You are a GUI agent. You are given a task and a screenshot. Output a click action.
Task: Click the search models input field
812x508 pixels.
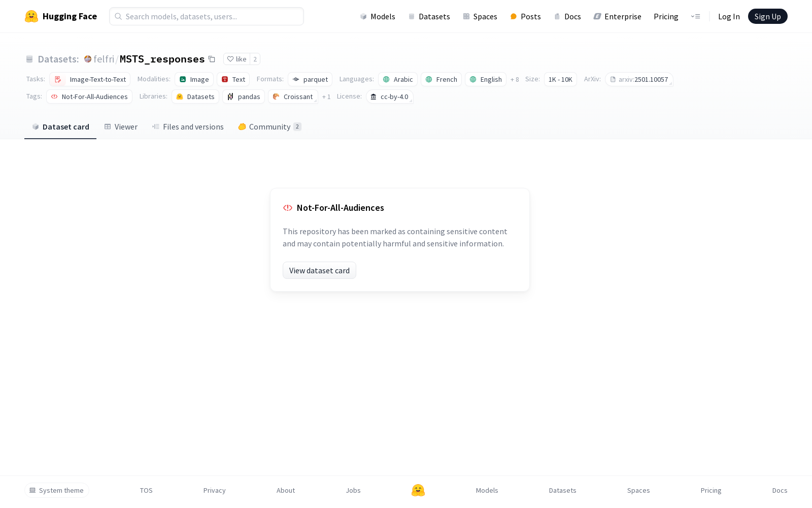pos(207,16)
